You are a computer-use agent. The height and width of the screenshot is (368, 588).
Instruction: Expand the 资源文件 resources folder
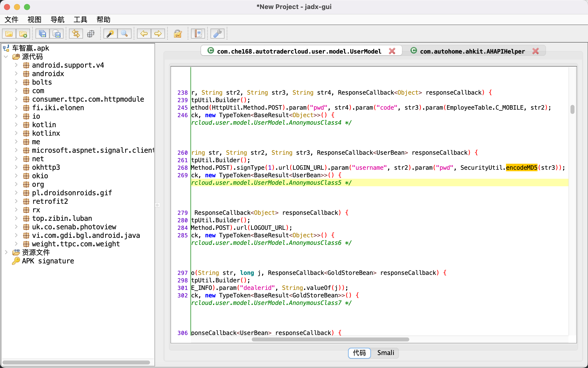[6, 252]
